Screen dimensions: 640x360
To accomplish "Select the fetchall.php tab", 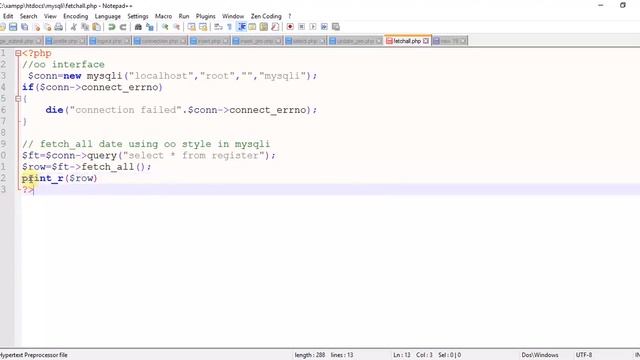I will 407,41.
